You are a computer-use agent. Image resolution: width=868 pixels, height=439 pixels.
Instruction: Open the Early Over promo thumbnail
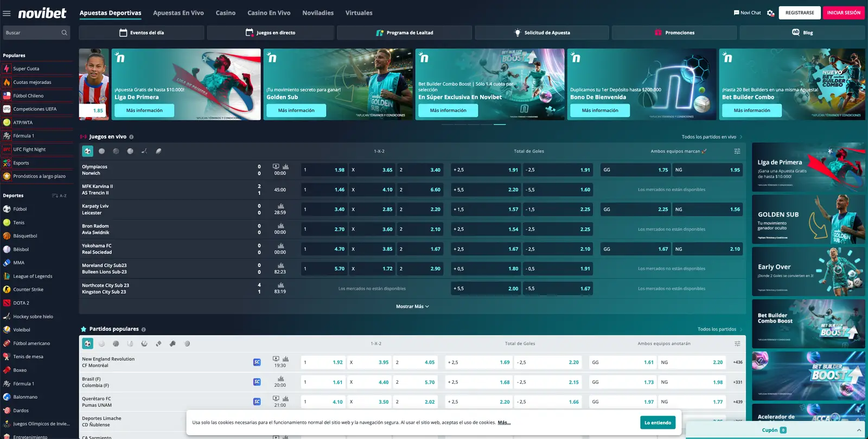coord(808,271)
